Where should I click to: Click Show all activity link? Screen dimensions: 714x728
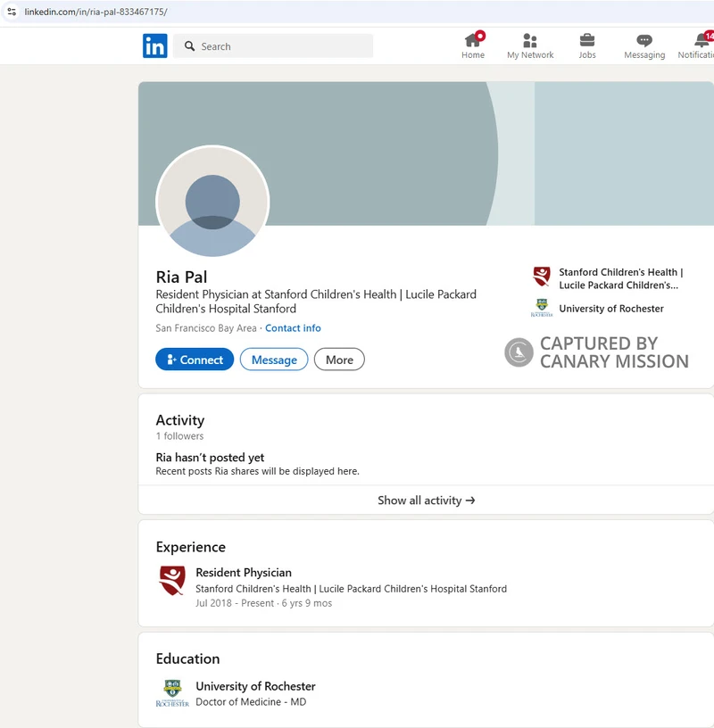click(x=426, y=500)
